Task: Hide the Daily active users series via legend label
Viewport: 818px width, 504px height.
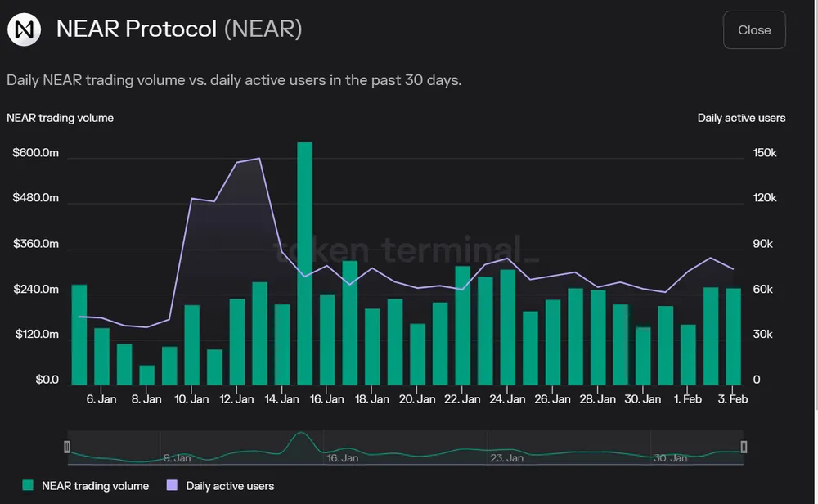Action: tap(230, 486)
